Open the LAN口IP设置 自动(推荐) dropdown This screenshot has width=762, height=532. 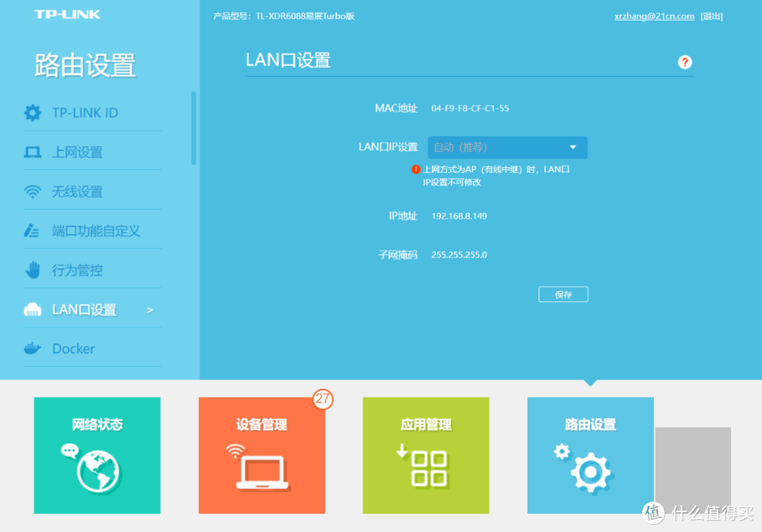point(507,147)
